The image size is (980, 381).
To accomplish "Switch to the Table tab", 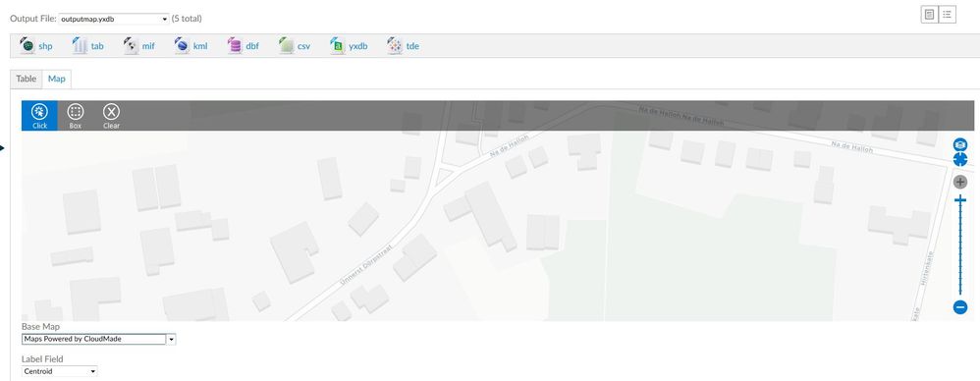I will click(x=27, y=79).
